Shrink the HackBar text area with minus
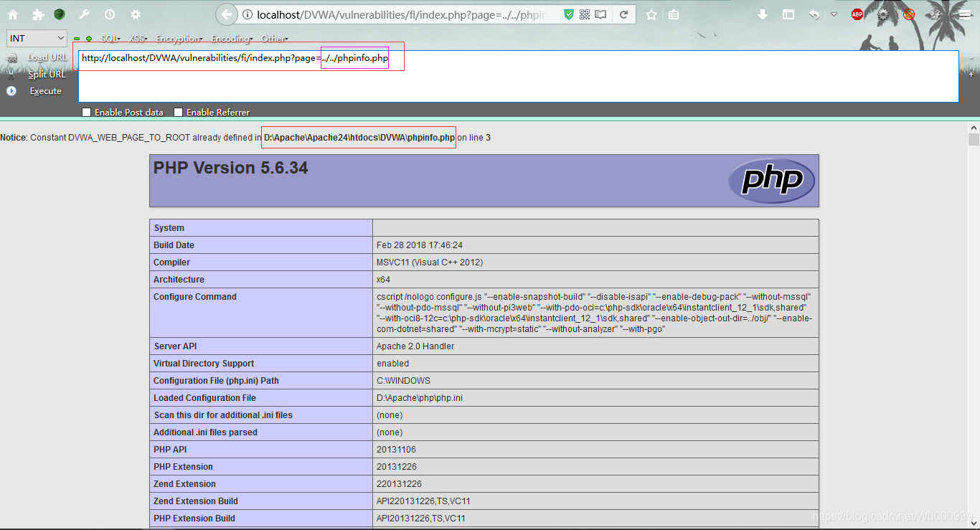The height and width of the screenshot is (530, 980). tap(971, 57)
